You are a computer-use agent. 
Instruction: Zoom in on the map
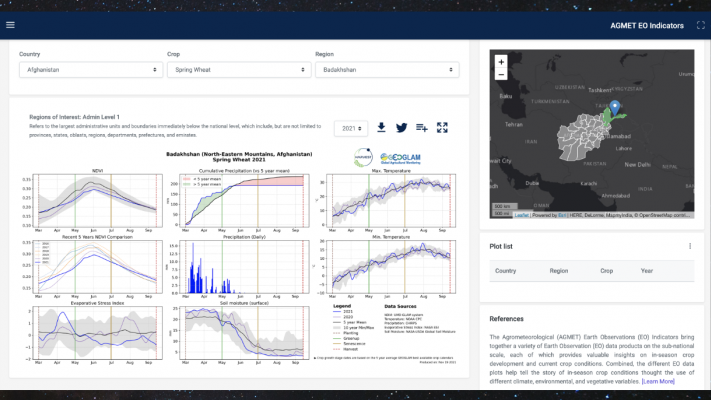point(501,61)
